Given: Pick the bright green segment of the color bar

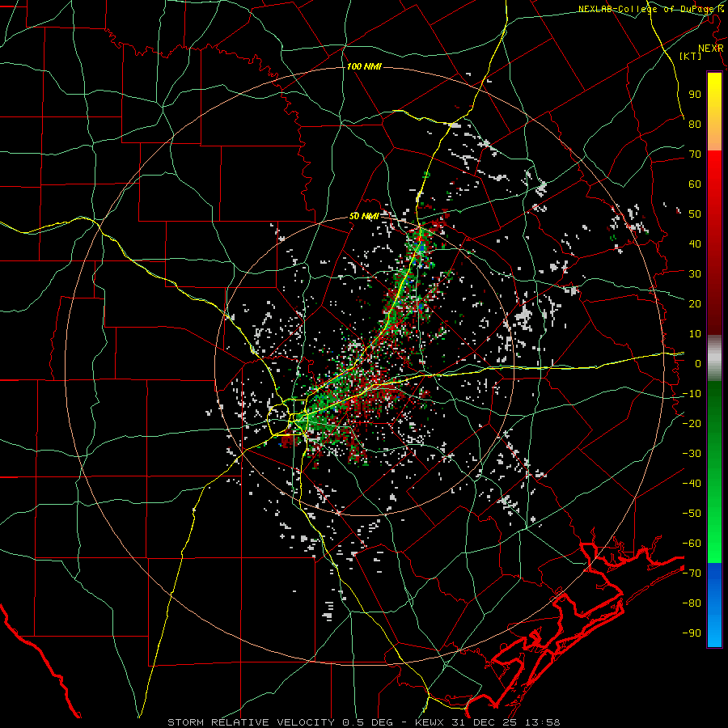Looking at the screenshot, I should 714,534.
